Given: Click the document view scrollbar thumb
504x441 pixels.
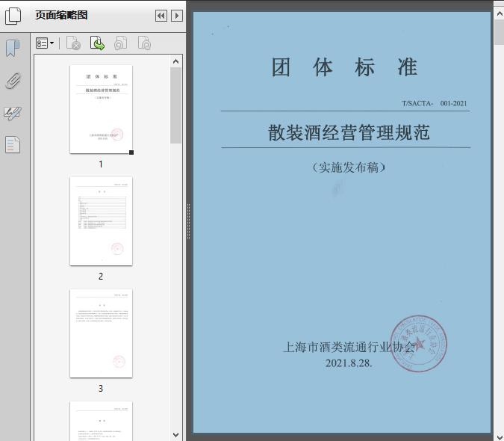Looking at the screenshot, I should [x=500, y=32].
